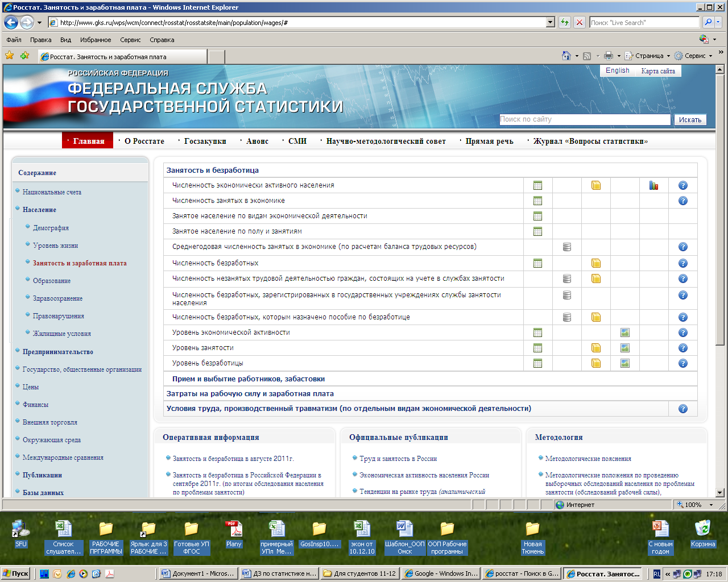This screenshot has width=728, height=582.
Task: Open the Сервис toolbar dropdown
Action: point(693,56)
